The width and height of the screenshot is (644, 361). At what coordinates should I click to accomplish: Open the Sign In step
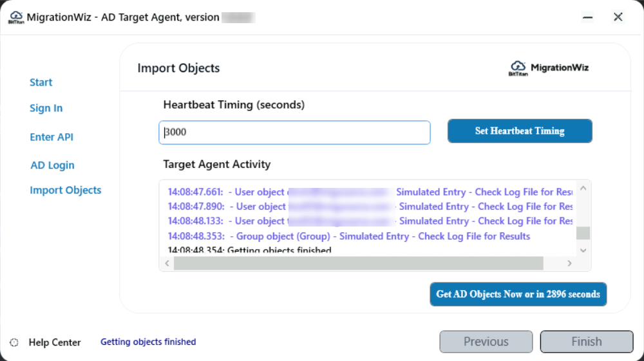point(46,108)
